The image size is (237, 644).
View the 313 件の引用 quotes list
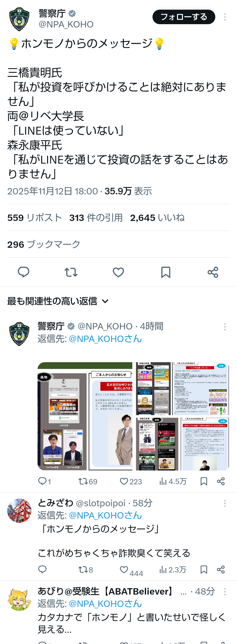tap(96, 217)
